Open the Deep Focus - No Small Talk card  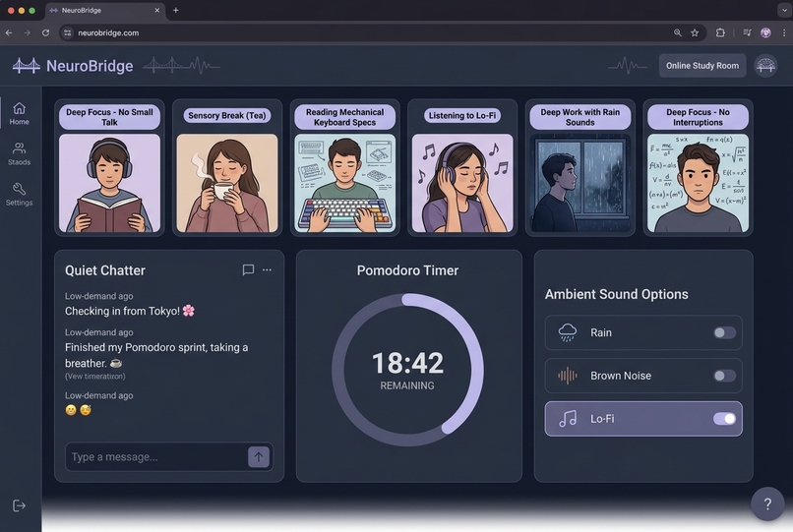pos(109,168)
